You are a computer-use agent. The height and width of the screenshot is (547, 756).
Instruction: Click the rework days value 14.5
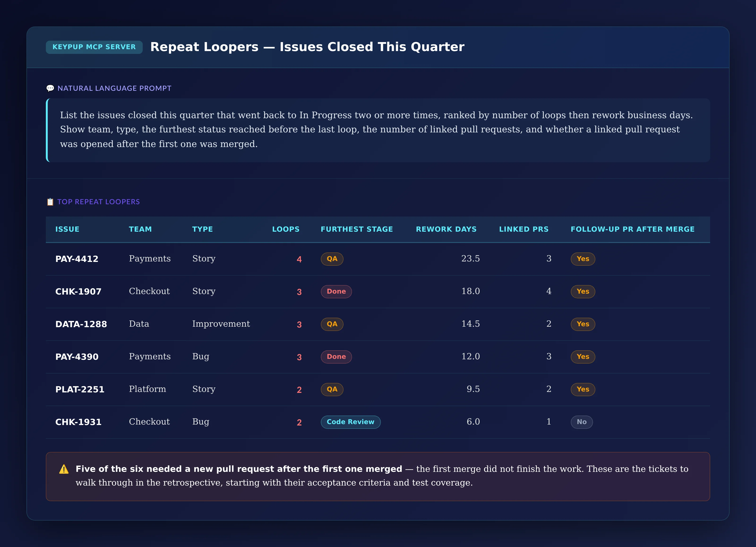pyautogui.click(x=470, y=324)
